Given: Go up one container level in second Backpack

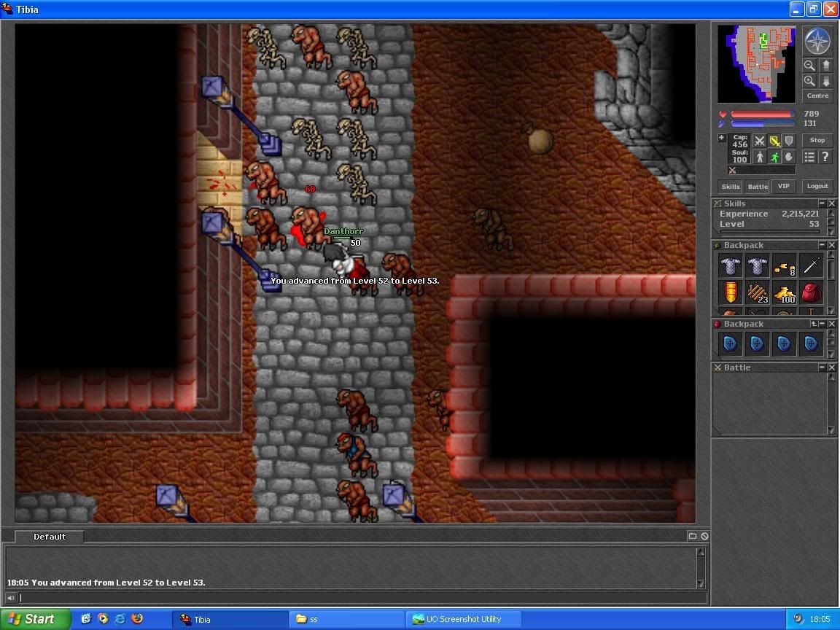Looking at the screenshot, I should pos(814,324).
